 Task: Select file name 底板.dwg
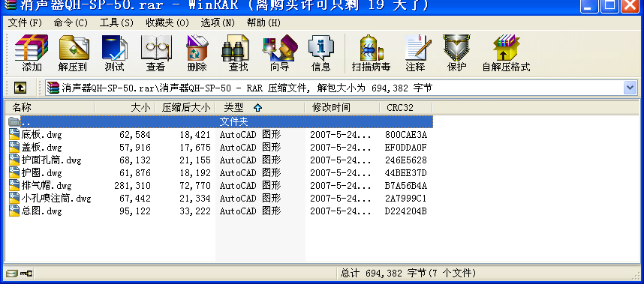click(x=41, y=134)
